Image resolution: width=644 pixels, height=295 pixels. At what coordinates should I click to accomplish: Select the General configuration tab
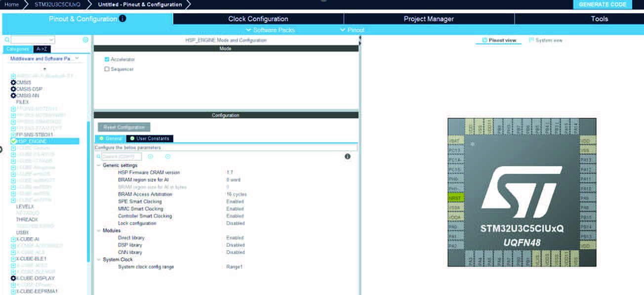(x=111, y=139)
